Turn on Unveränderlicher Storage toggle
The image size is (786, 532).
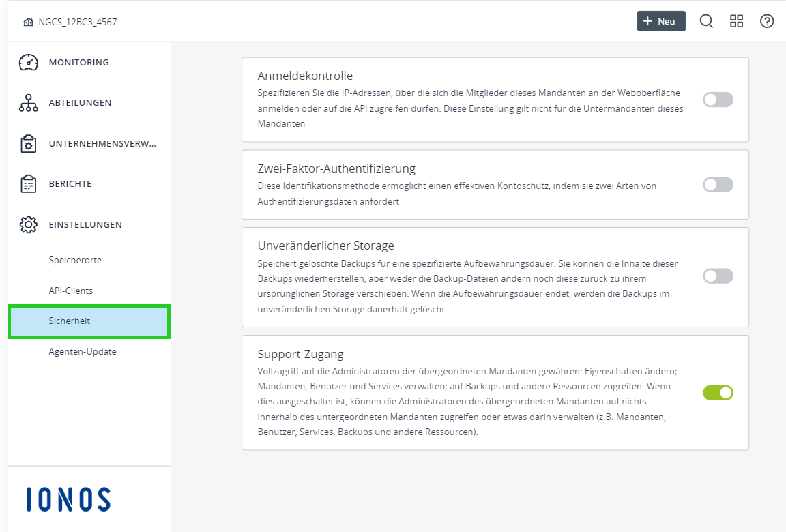coord(718,276)
